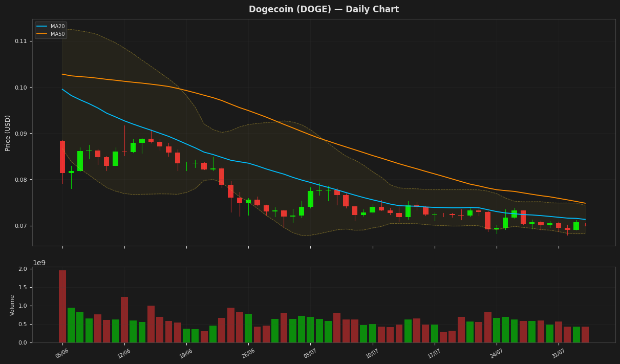
Task: Click the 0.0 volume tick label
Action: tap(23, 342)
